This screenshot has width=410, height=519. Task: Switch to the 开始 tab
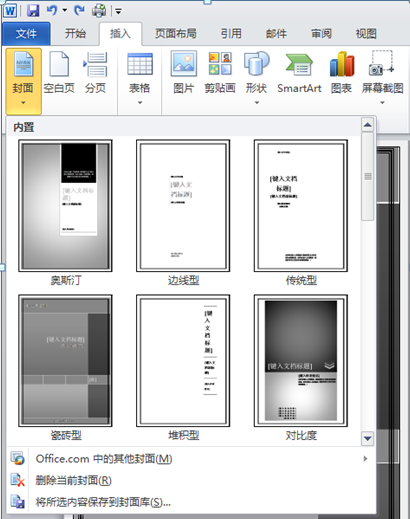[x=75, y=34]
